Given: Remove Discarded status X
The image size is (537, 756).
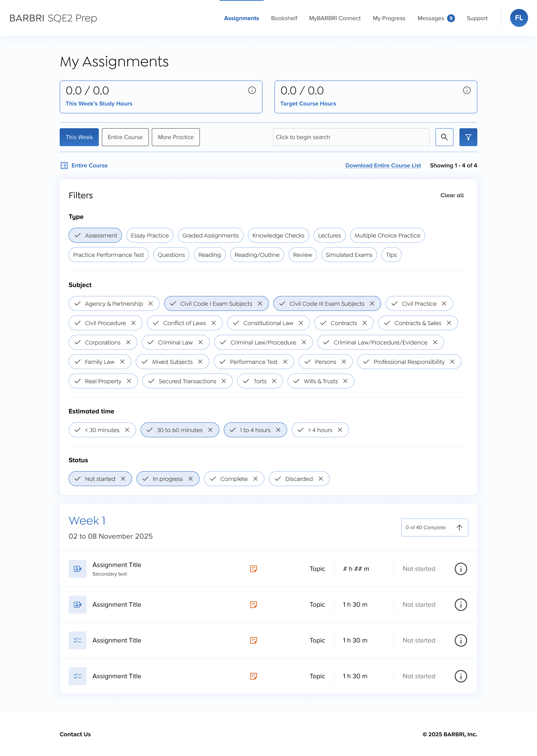Looking at the screenshot, I should tap(321, 479).
